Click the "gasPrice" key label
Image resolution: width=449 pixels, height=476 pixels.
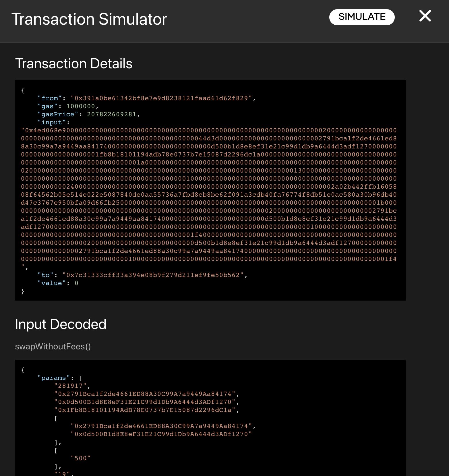[58, 114]
